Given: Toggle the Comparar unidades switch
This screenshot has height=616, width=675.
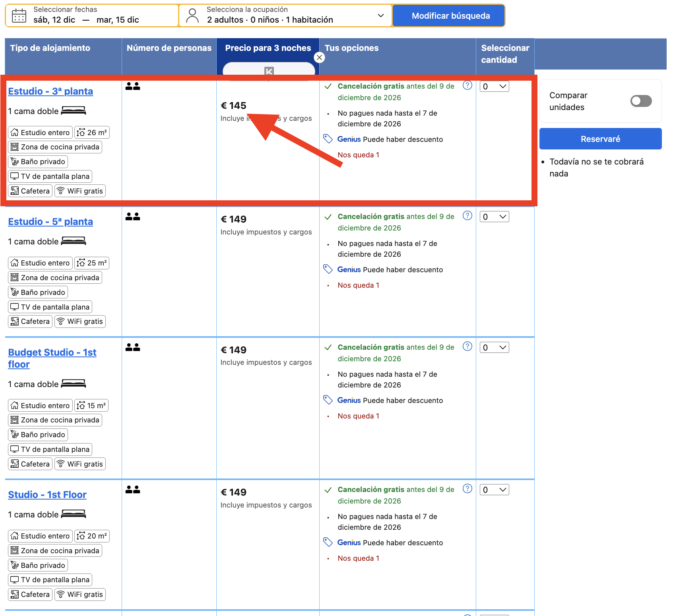Looking at the screenshot, I should [641, 101].
